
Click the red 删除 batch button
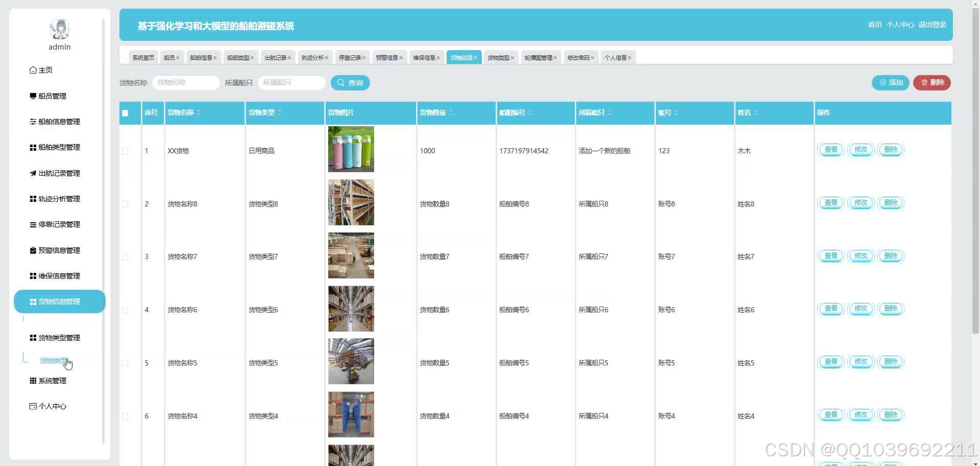932,83
